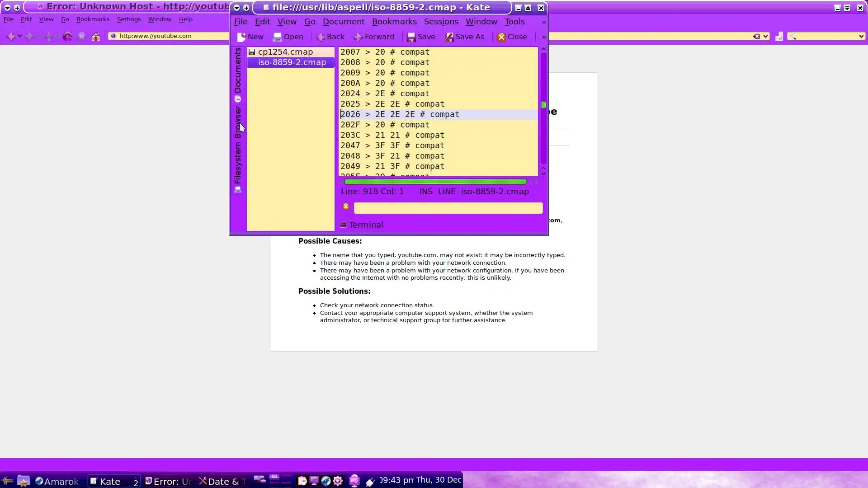This screenshot has width=868, height=488.
Task: Open the Sessions menu in Kate
Action: pyautogui.click(x=441, y=22)
